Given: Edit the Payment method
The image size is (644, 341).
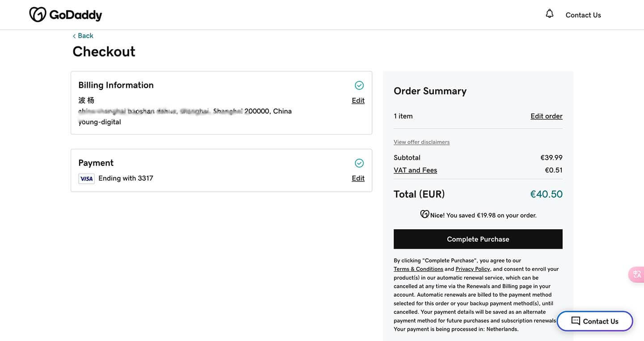Looking at the screenshot, I should tap(358, 178).
